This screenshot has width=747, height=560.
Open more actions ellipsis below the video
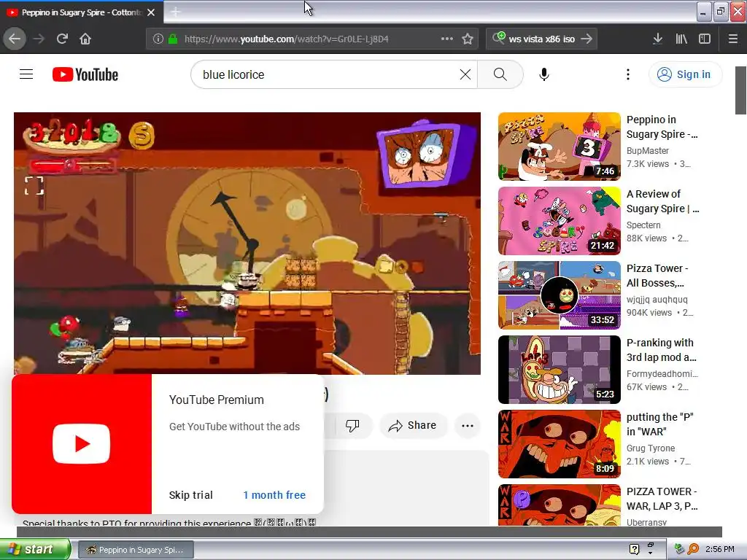[468, 425]
